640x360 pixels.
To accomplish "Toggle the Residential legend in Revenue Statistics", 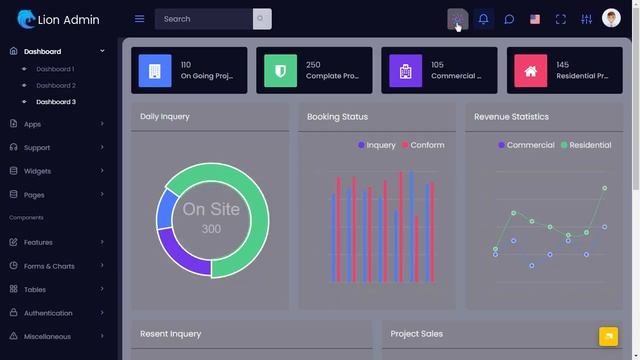I will 586,145.
